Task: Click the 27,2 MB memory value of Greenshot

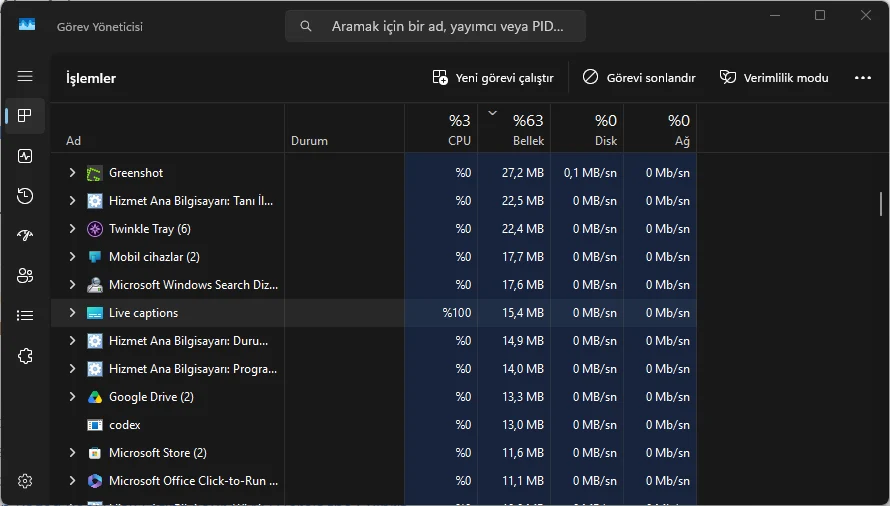Action: pyautogui.click(x=523, y=173)
